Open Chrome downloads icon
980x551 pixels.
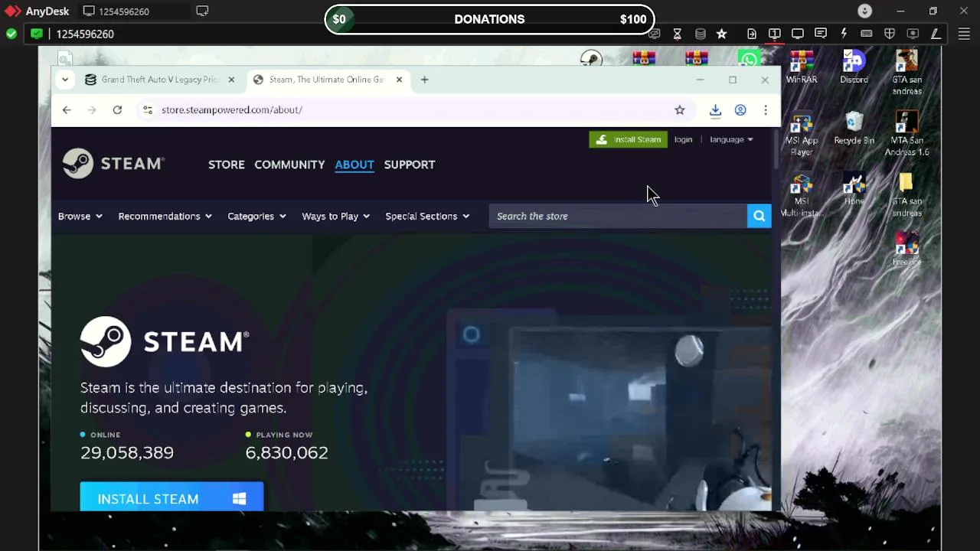click(715, 110)
